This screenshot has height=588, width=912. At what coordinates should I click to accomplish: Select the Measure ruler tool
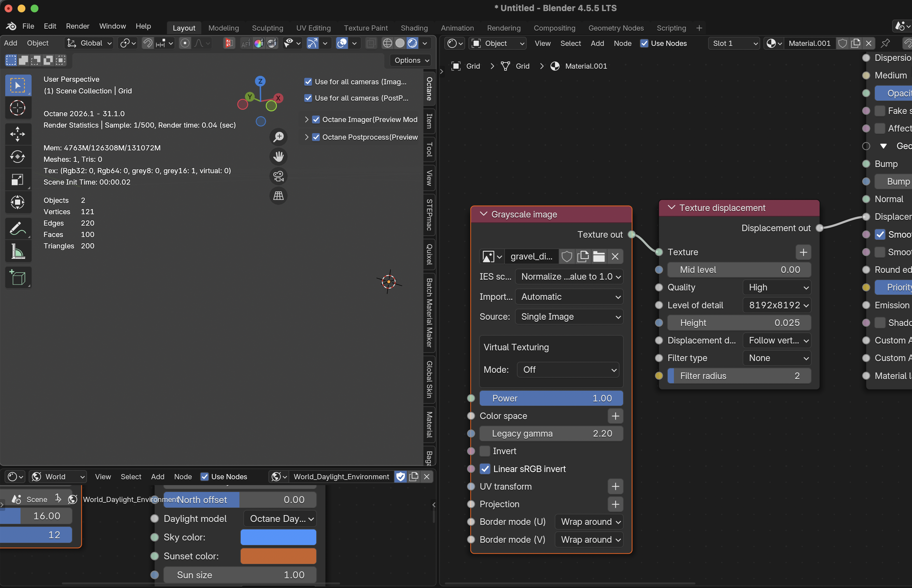18,251
